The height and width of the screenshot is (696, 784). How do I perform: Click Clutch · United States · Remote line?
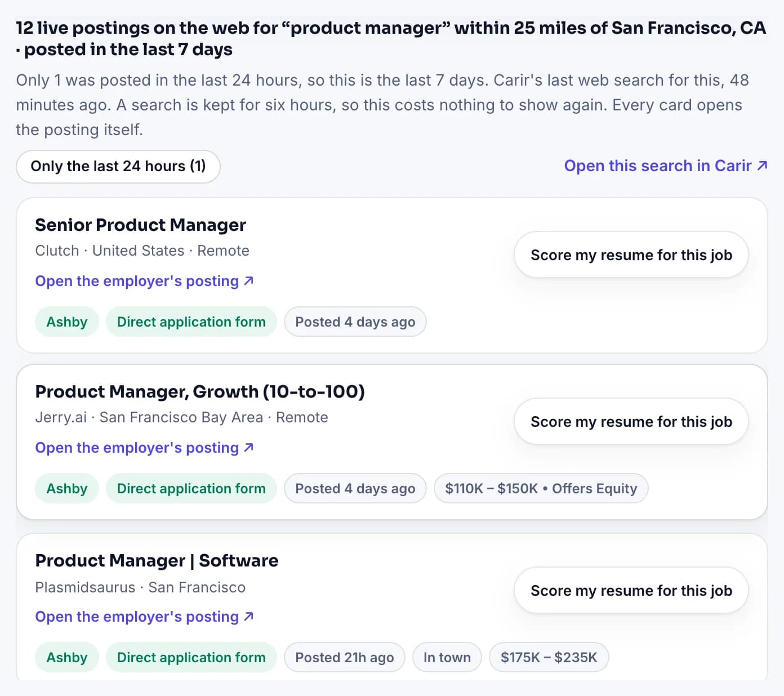(142, 251)
